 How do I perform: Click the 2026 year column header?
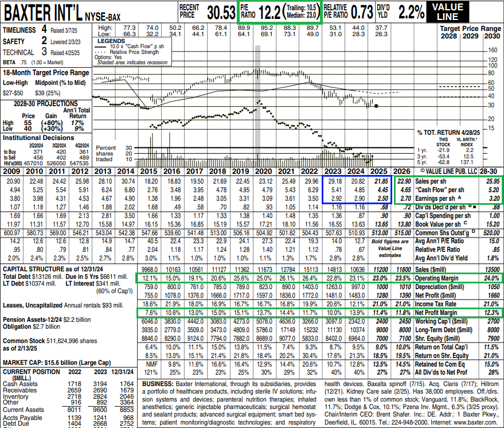coord(402,172)
